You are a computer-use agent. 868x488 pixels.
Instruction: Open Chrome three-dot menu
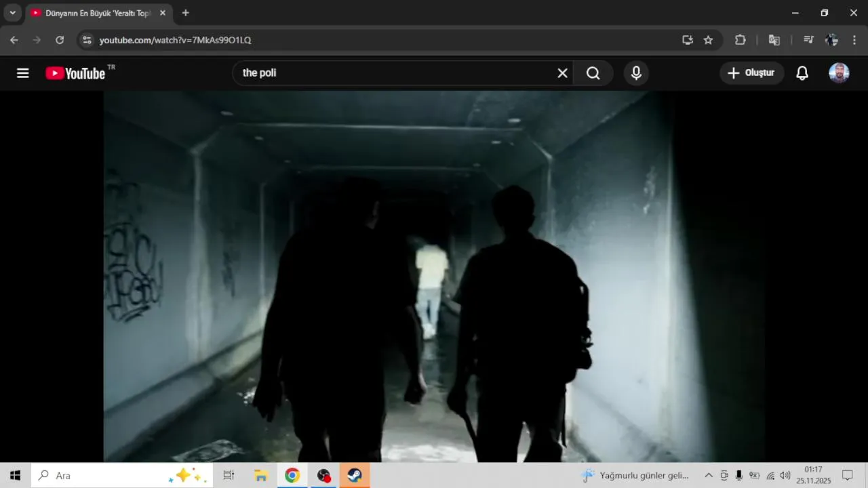(x=854, y=40)
